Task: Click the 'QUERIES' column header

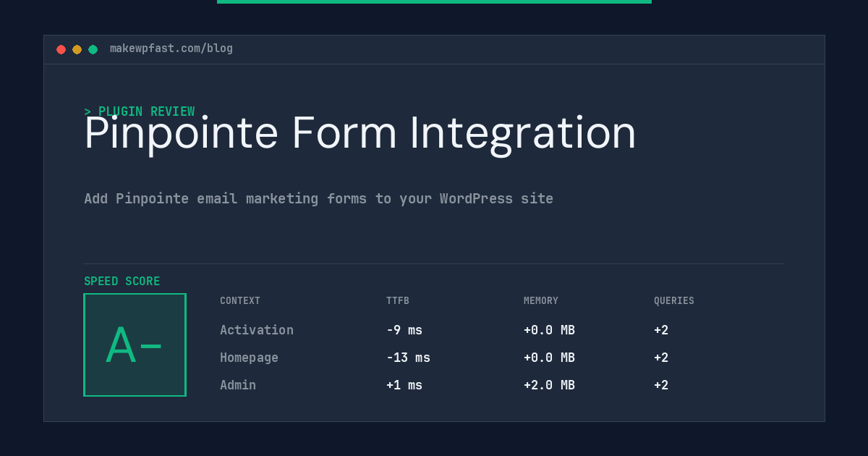Action: point(674,301)
